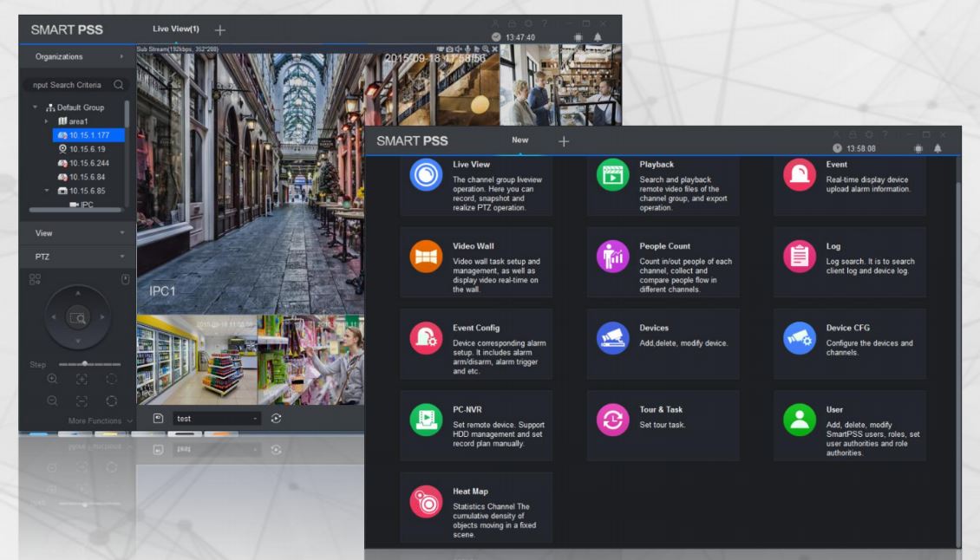This screenshot has height=560, width=980.
Task: Select the New tab
Action: click(520, 140)
